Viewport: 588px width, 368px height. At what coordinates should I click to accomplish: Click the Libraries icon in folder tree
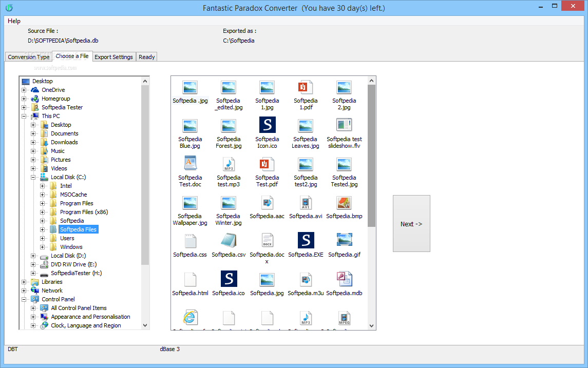(x=35, y=282)
